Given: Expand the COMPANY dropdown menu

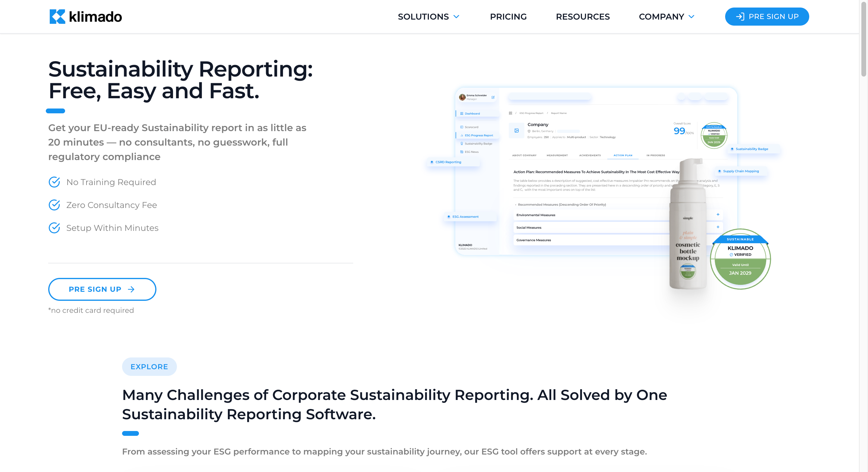Looking at the screenshot, I should coord(666,17).
